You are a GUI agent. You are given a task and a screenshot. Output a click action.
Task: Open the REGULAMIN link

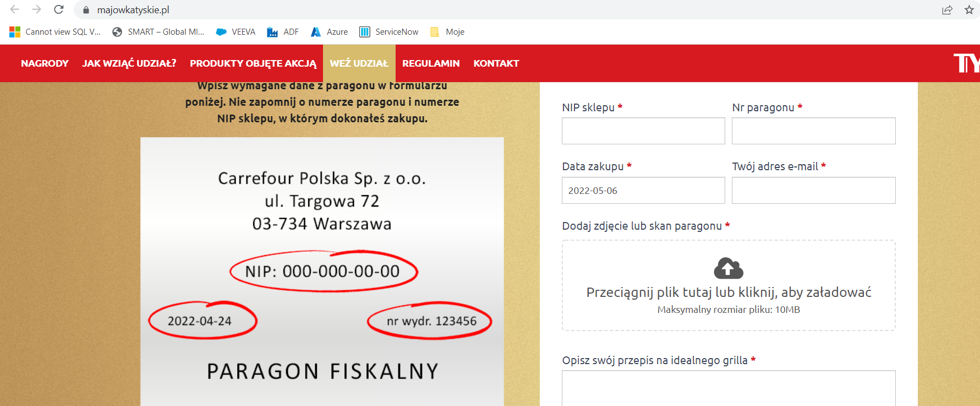pyautogui.click(x=431, y=63)
